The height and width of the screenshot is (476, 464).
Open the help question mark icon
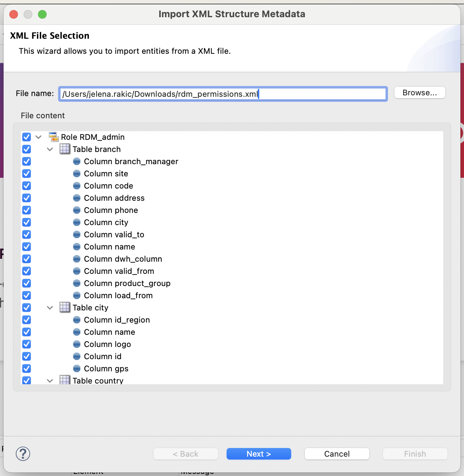(23, 454)
